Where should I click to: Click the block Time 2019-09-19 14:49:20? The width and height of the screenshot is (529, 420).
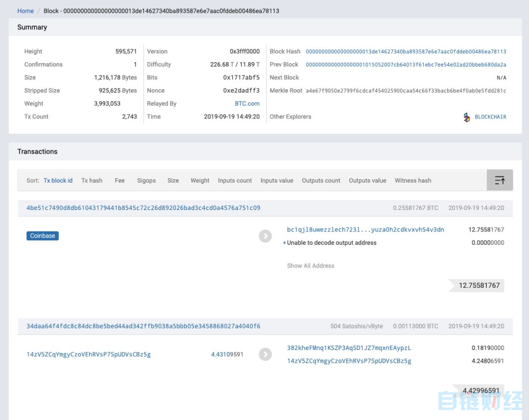[232, 117]
